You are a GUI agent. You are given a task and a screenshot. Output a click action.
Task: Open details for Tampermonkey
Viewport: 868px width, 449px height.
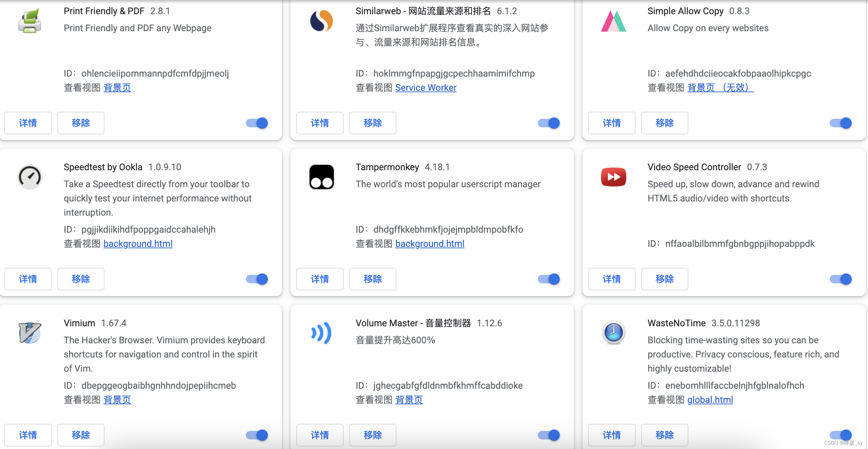320,279
